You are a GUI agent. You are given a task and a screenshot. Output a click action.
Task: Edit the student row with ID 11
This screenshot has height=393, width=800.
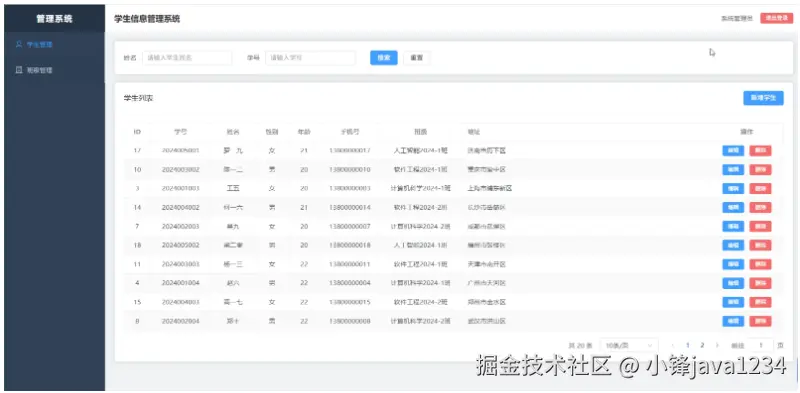click(733, 264)
